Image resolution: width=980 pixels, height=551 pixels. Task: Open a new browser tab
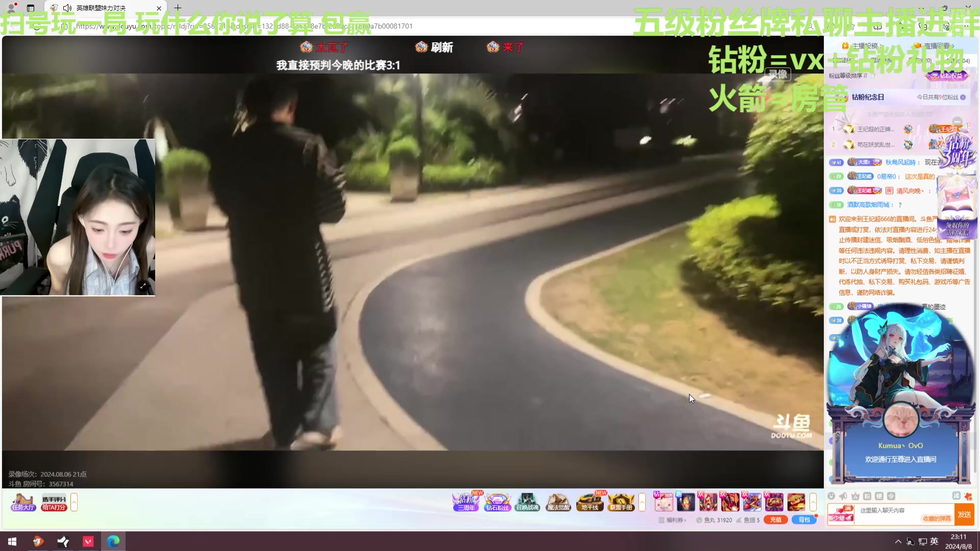tap(178, 8)
